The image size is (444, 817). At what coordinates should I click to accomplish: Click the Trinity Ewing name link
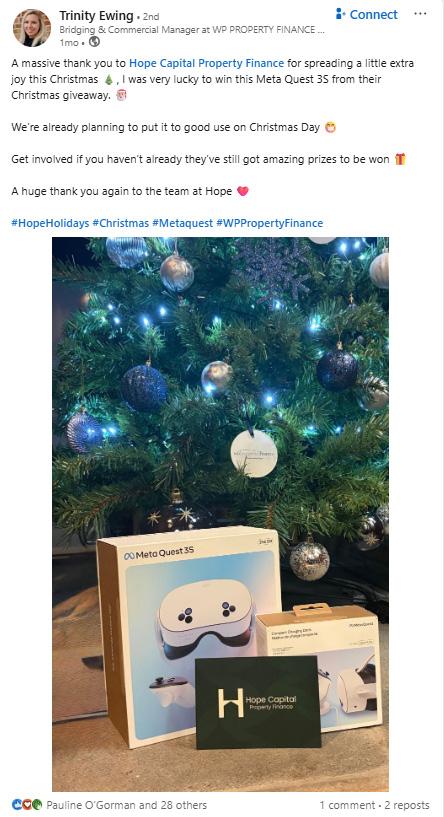(x=96, y=16)
